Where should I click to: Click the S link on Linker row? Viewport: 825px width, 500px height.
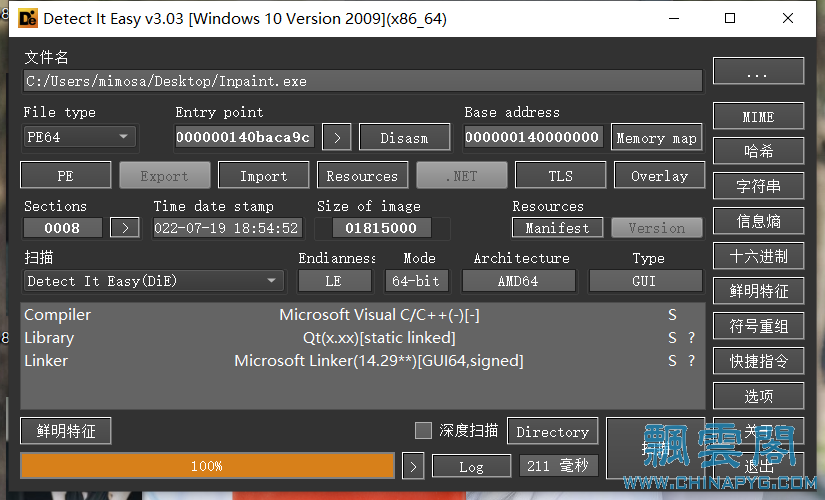[672, 361]
